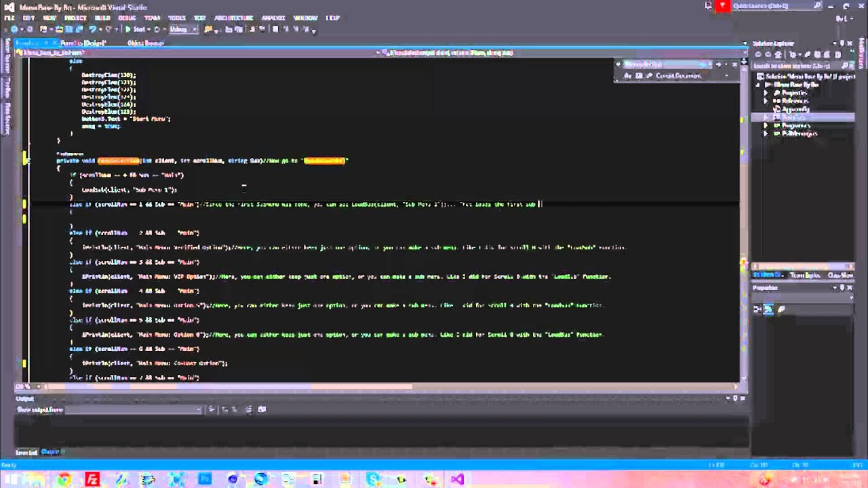The height and width of the screenshot is (488, 868).
Task: Open Google Chrome from taskbar
Action: coord(64,479)
